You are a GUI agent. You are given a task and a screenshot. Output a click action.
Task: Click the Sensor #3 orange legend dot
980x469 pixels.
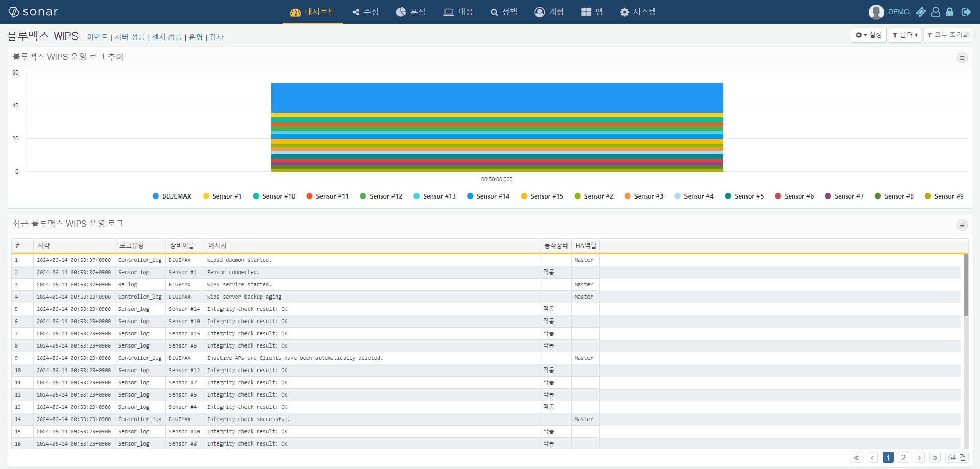coord(627,196)
